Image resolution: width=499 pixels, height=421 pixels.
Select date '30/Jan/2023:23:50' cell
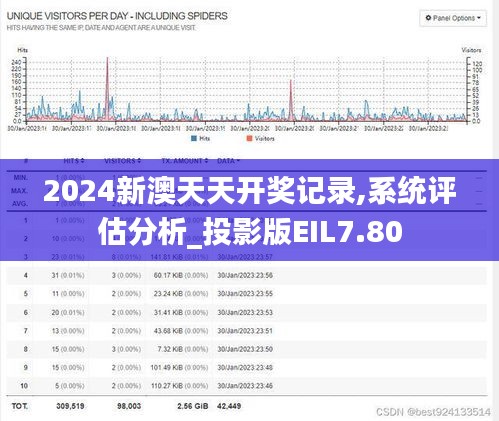[245, 349]
